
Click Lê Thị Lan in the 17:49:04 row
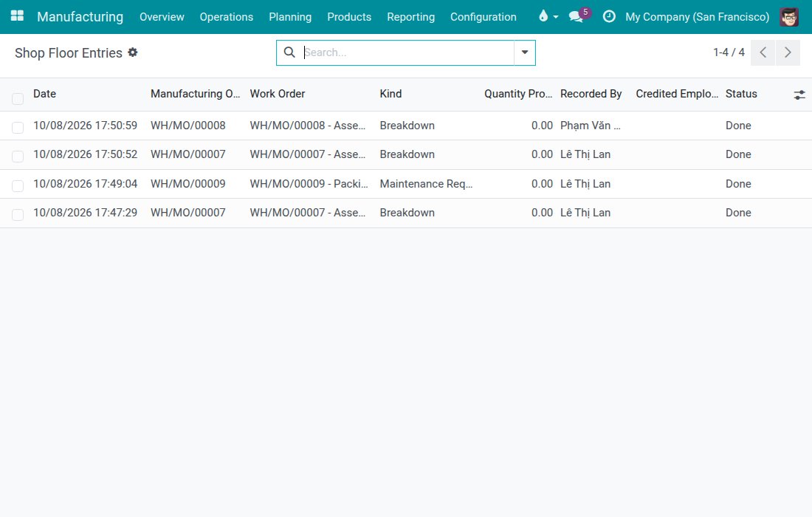[x=585, y=184]
